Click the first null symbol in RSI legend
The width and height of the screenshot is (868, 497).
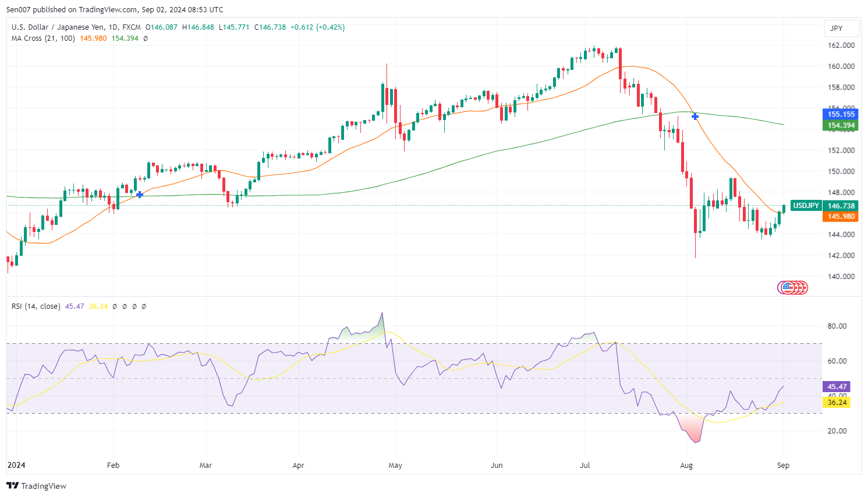115,306
